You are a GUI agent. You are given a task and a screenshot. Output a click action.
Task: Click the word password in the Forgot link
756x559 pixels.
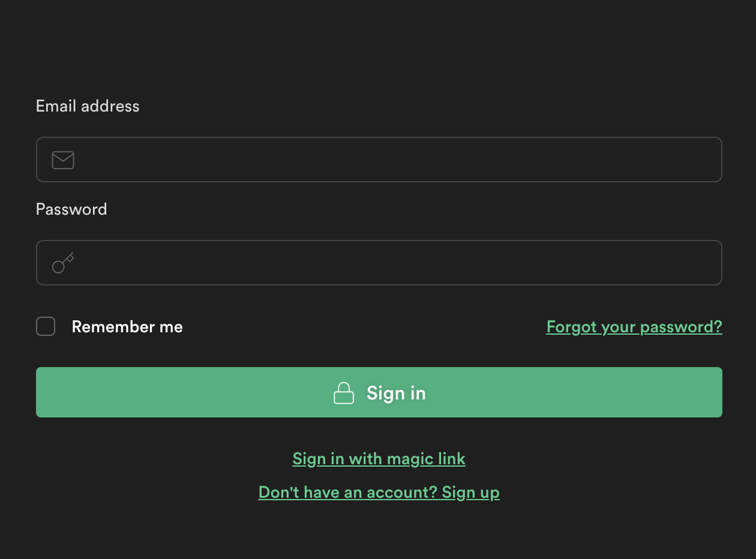681,327
